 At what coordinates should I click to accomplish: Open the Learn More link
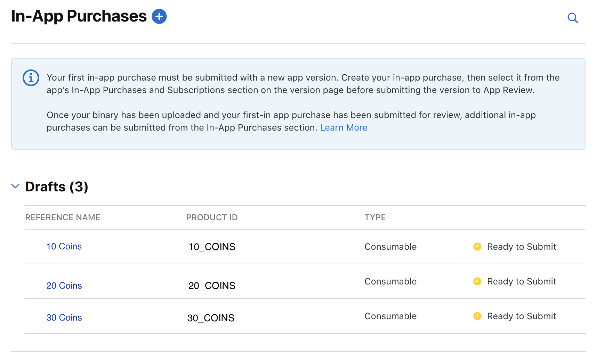pos(344,127)
